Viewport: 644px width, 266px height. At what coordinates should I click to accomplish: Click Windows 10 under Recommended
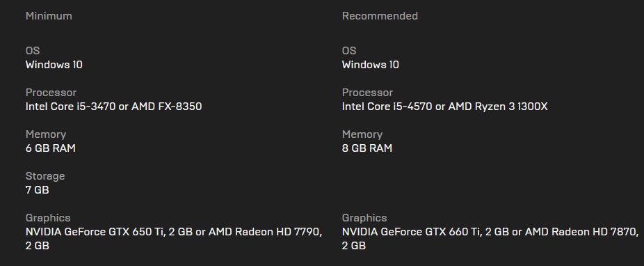click(x=371, y=65)
